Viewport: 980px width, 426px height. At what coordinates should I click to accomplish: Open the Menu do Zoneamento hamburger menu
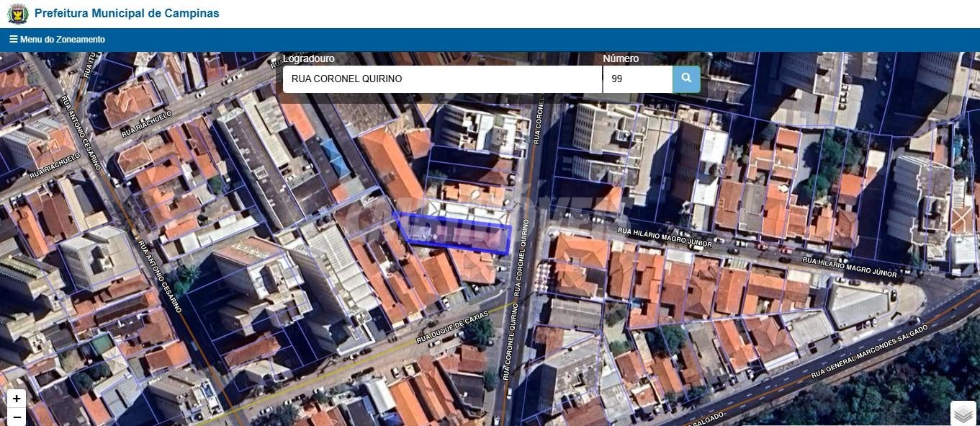(57, 40)
